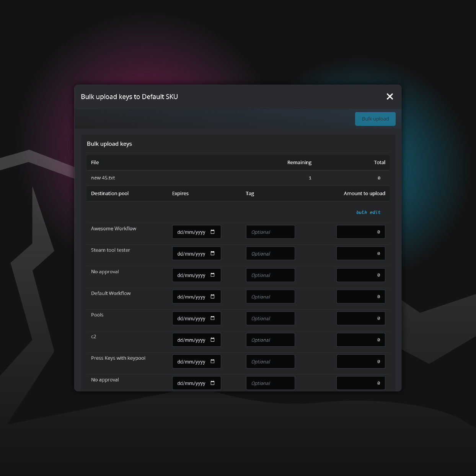Image resolution: width=476 pixels, height=476 pixels.
Task: Click the Expires column header
Action: (x=180, y=194)
